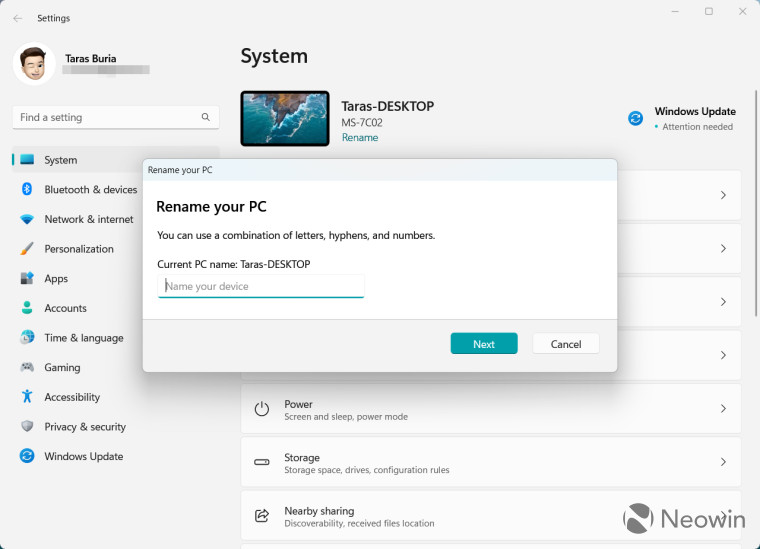Click the Apps icon in sidebar
Image resolution: width=760 pixels, height=549 pixels.
(27, 278)
